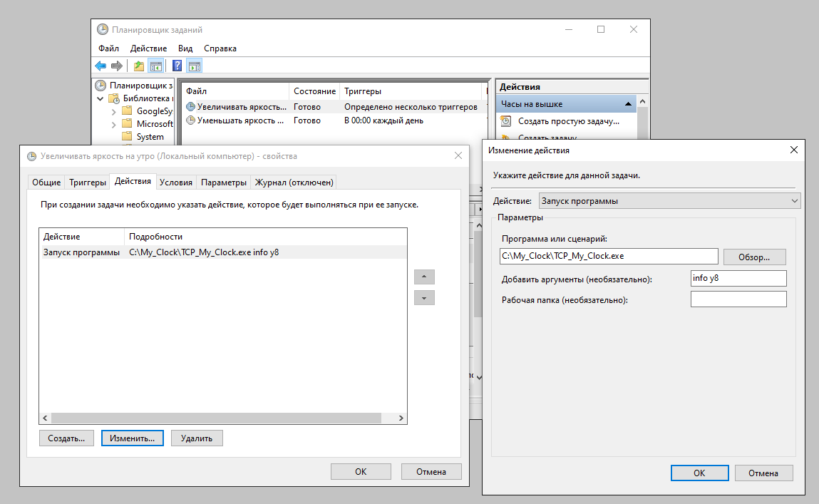Move action up with the up arrow button
This screenshot has height=504, width=819.
click(424, 277)
